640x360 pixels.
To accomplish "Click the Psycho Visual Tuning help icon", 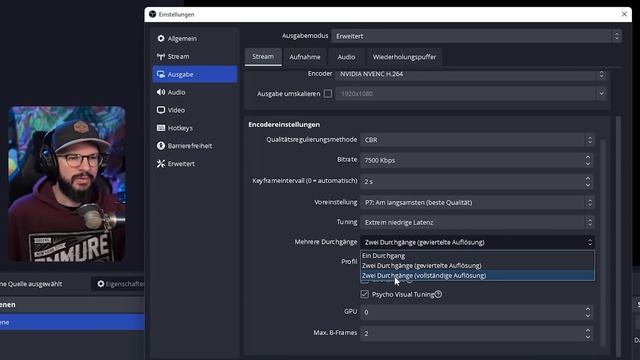I will tap(438, 294).
